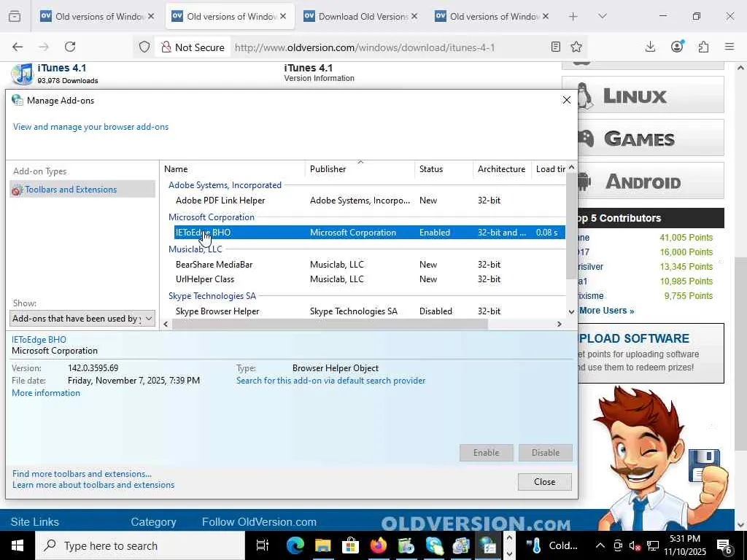
Task: Click the Linux category button on website
Action: pos(650,96)
